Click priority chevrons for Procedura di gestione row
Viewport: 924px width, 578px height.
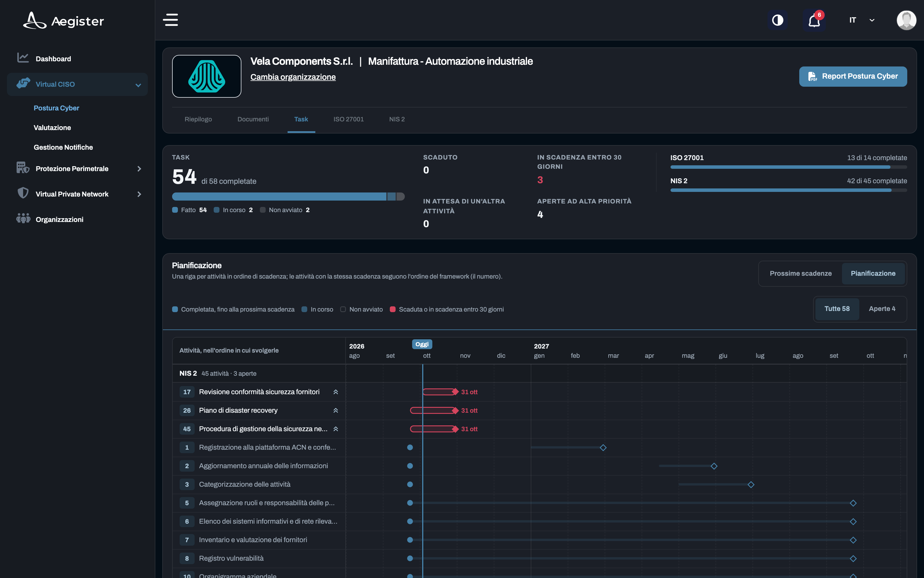[336, 429]
